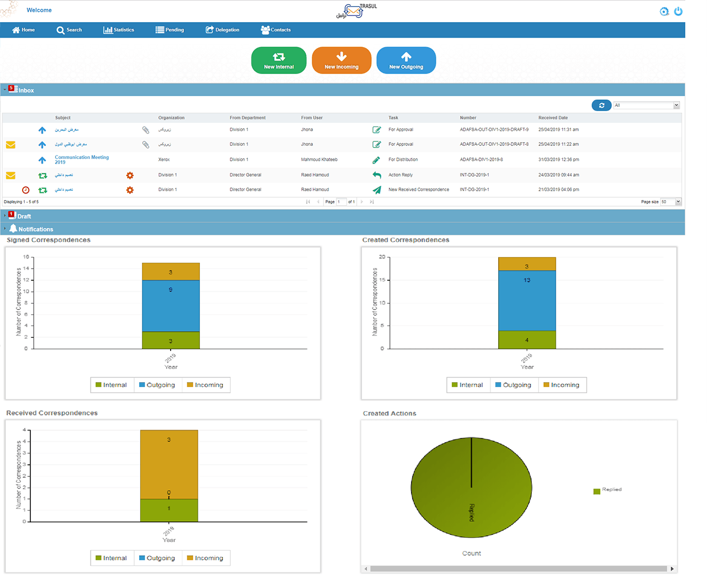
Task: Open Pending menu item
Action: (x=170, y=30)
